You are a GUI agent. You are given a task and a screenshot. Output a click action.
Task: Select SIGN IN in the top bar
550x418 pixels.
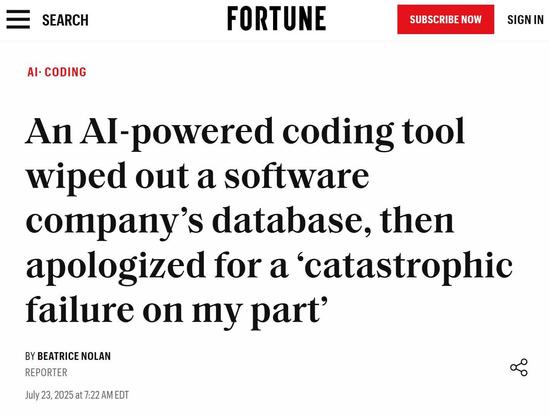(525, 20)
